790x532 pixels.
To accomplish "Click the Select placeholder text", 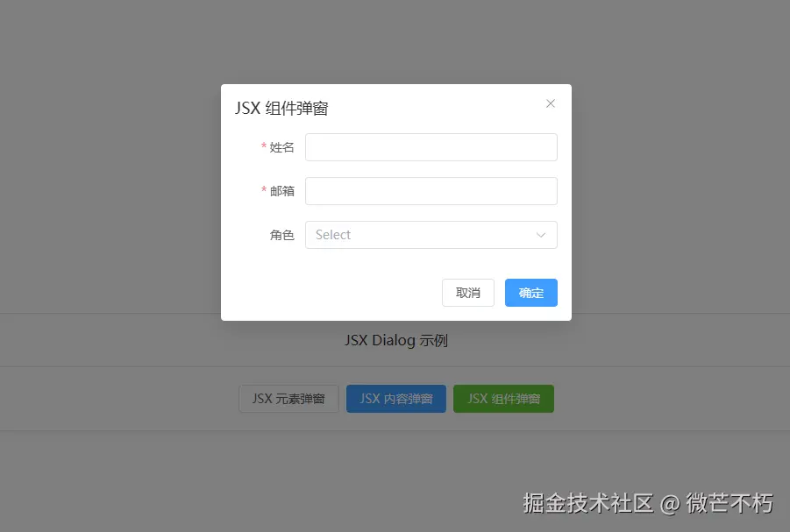I will 333,235.
